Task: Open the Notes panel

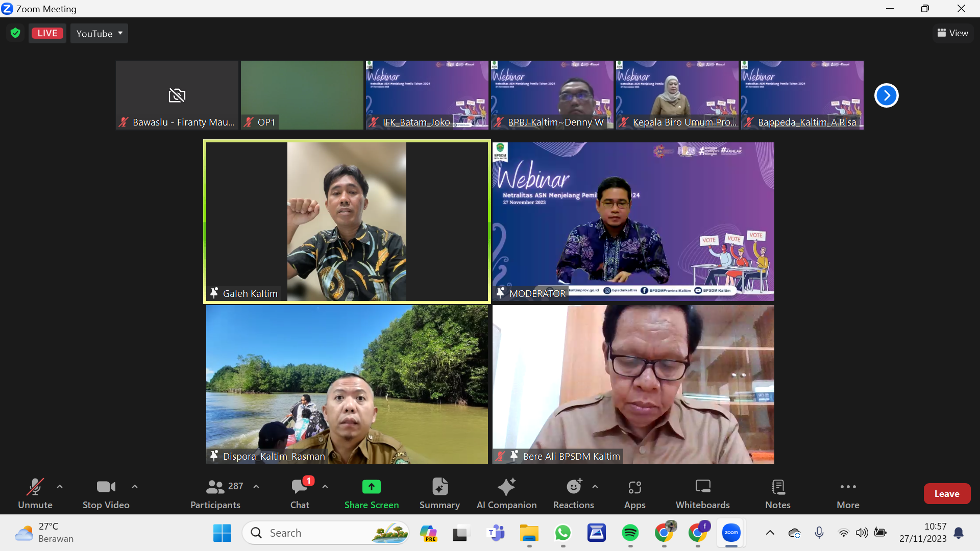Action: (777, 492)
